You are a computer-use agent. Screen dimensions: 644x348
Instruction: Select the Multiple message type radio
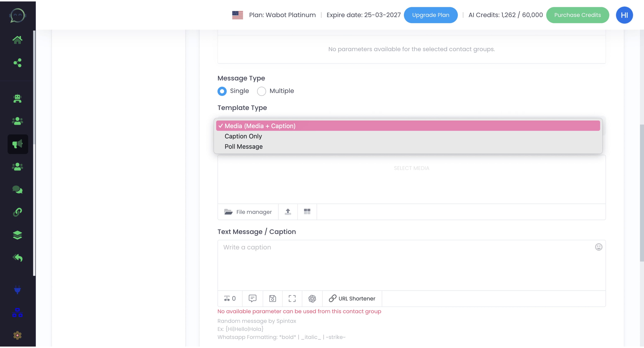[x=262, y=91]
